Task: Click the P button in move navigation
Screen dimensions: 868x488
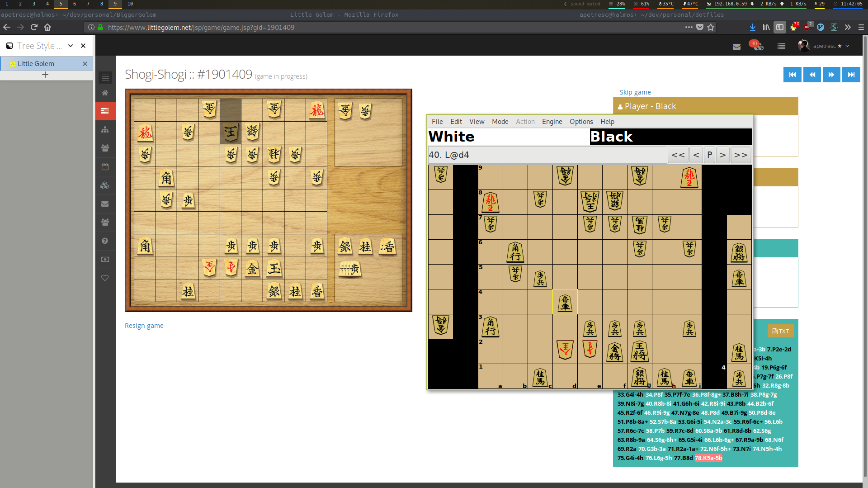Action: (x=710, y=155)
